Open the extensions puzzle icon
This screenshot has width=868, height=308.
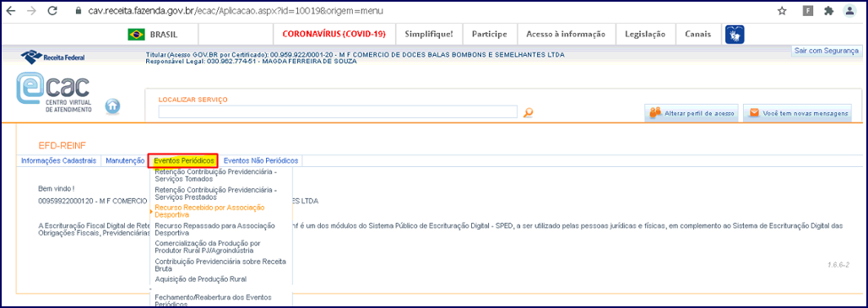click(828, 10)
